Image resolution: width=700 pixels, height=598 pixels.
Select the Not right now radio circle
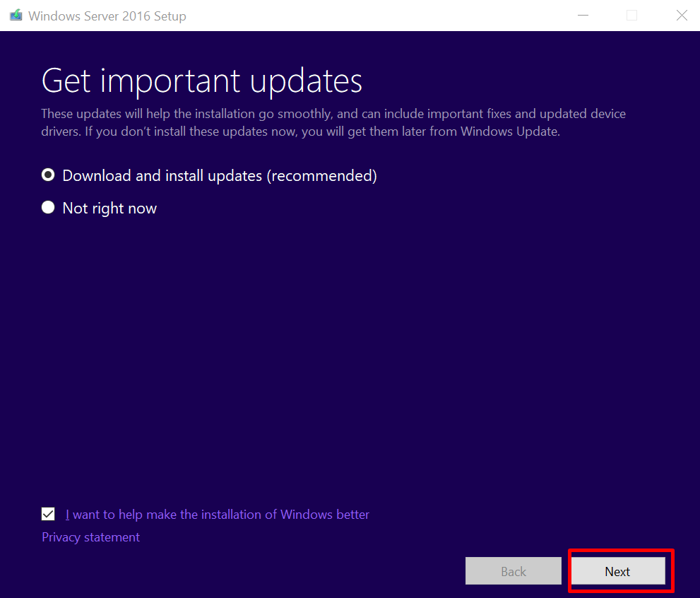[47, 207]
